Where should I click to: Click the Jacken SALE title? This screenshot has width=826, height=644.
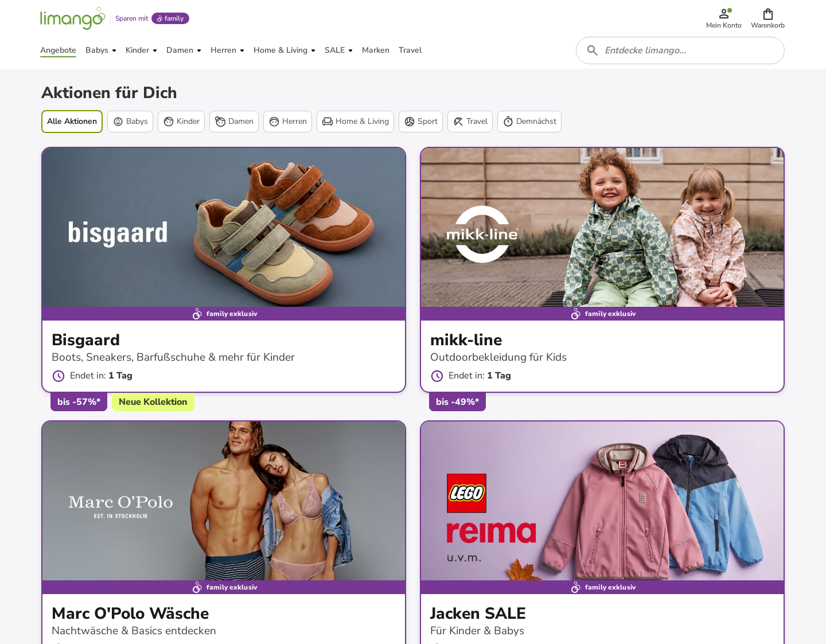(x=478, y=614)
